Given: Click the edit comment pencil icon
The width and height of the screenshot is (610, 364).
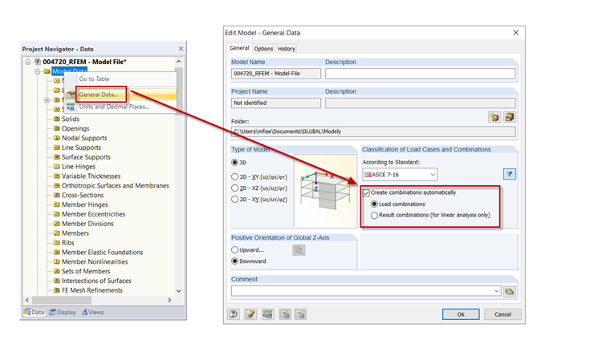Looking at the screenshot, I should pyautogui.click(x=250, y=313).
